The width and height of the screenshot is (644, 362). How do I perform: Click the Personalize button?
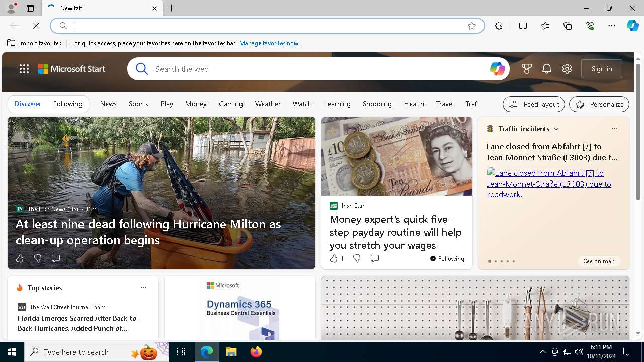tap(599, 104)
